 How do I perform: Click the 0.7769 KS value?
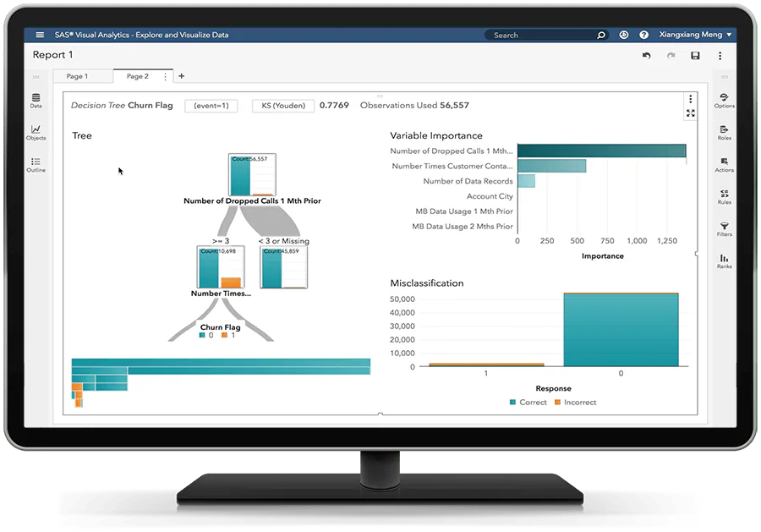334,106
